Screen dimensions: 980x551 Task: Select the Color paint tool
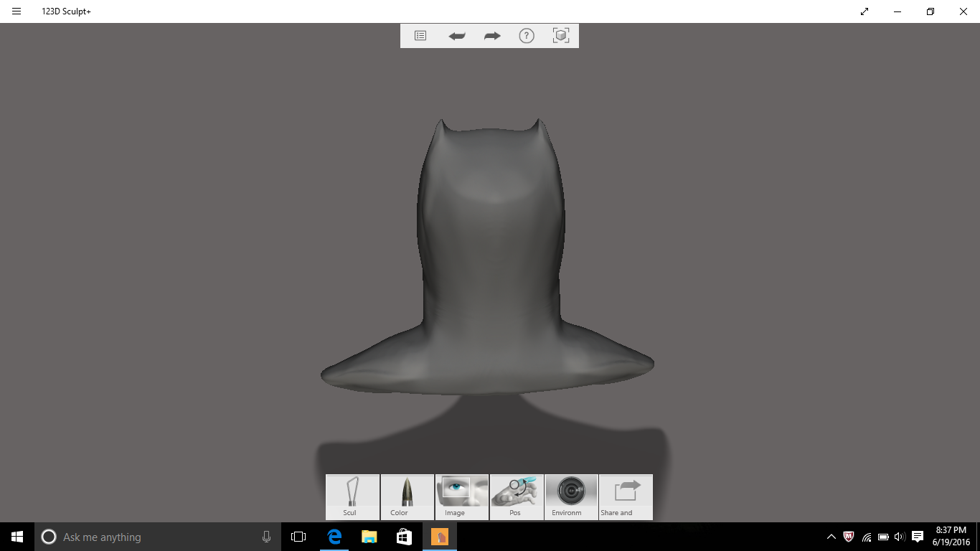click(407, 496)
